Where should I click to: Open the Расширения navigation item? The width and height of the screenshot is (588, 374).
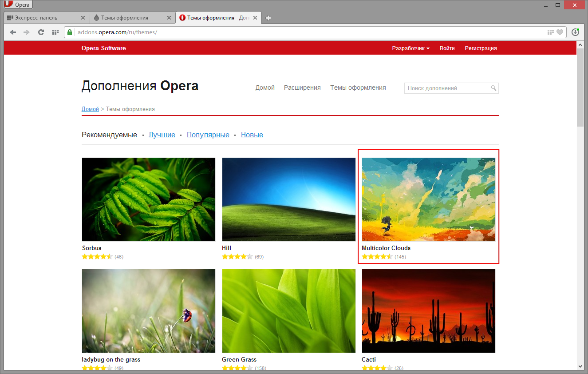click(302, 88)
